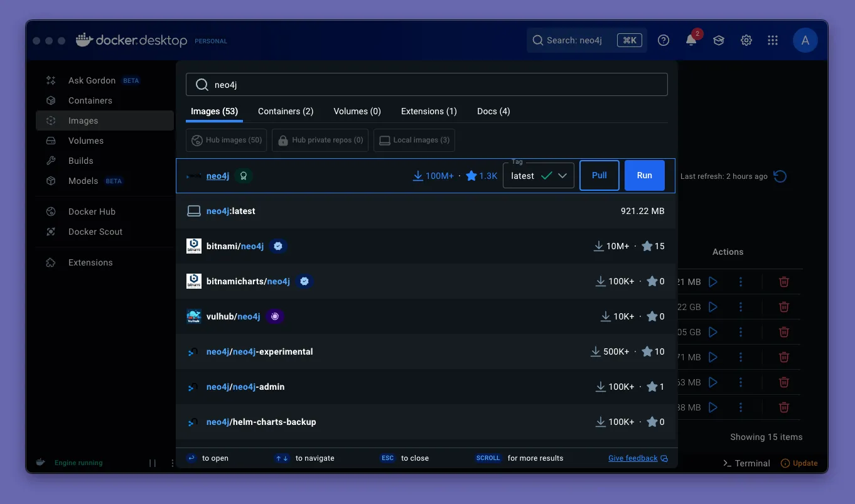Click the help question mark icon
Screen dimensions: 855x504
click(664, 40)
